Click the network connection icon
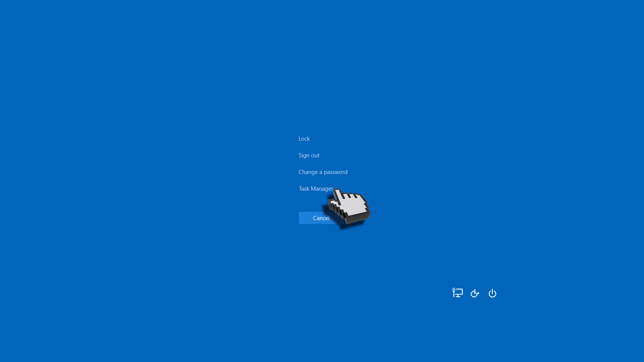Screen dimensions: 644x362 click(x=457, y=293)
